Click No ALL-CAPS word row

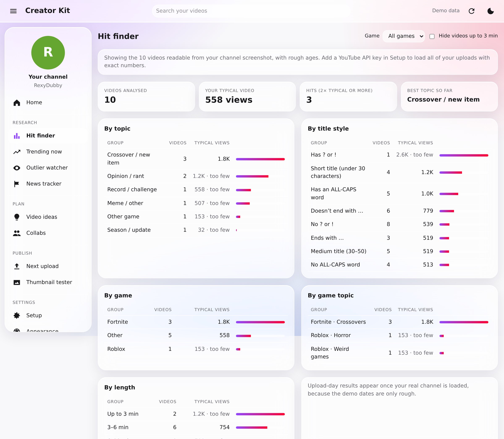399,265
